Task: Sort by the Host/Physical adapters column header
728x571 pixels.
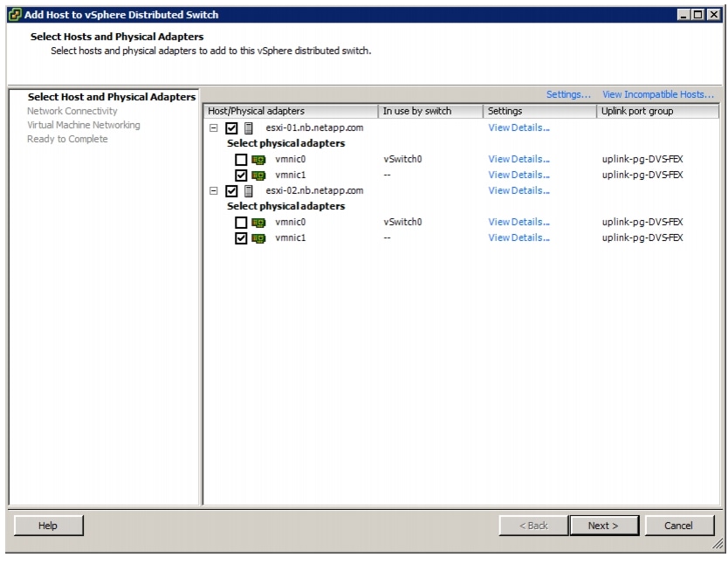Action: coord(290,111)
